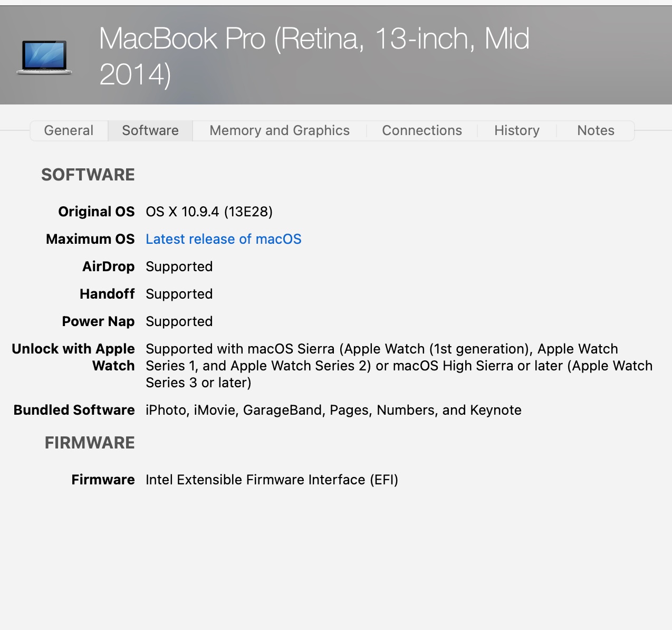The height and width of the screenshot is (630, 672).
Task: Click the Unlock with Apple Watch description
Action: (x=399, y=366)
